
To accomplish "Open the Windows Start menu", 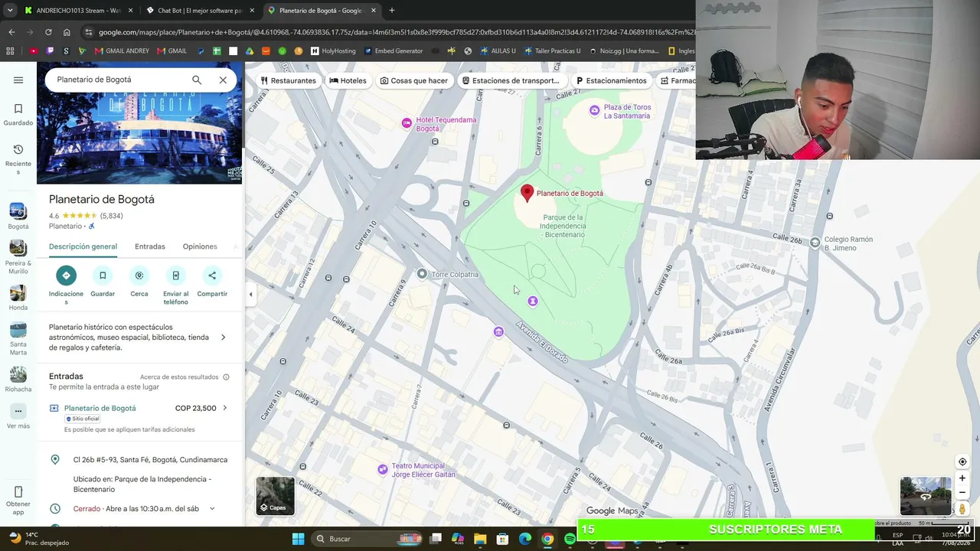I will pos(299,539).
